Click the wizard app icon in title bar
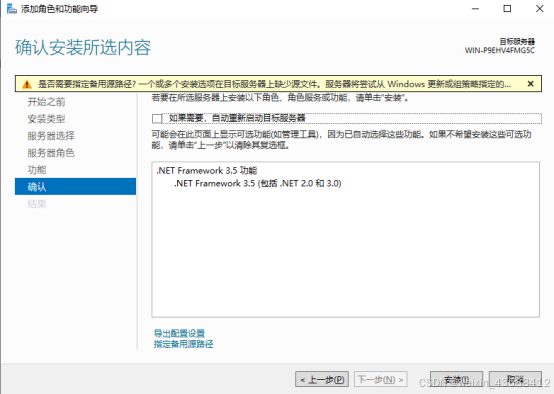Image resolution: width=554 pixels, height=394 pixels. click(12, 8)
